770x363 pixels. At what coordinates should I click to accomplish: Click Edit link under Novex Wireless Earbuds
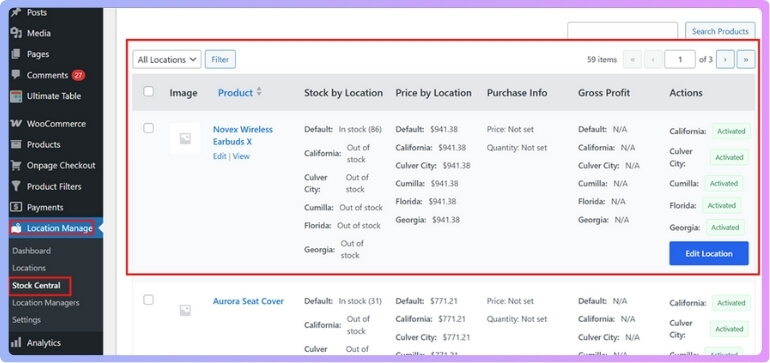click(220, 156)
